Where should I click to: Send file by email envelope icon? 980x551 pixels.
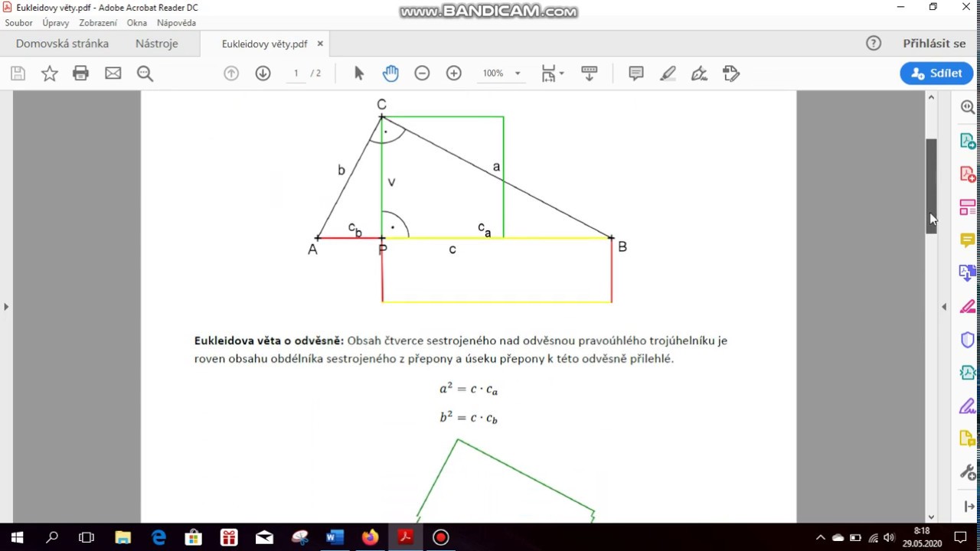click(x=113, y=73)
